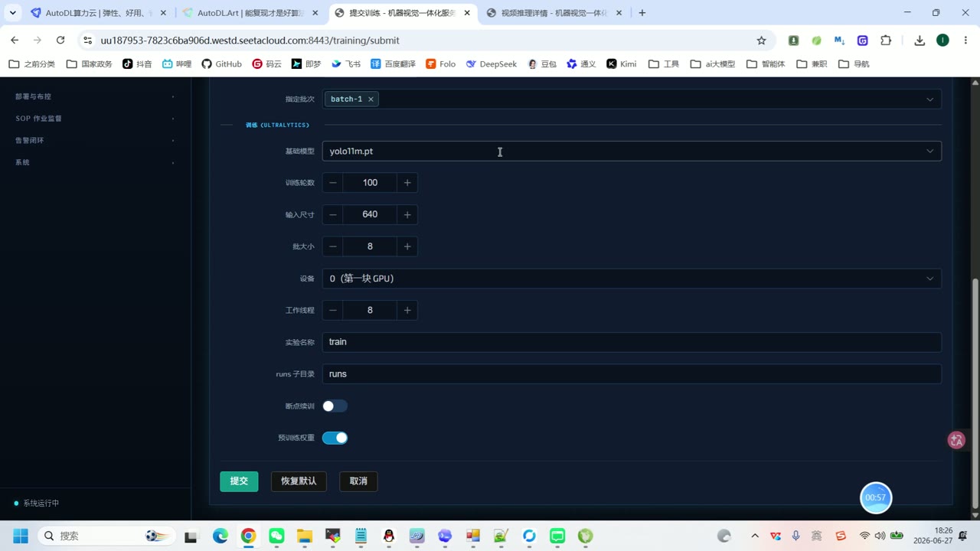Switch to the AutoDL.Art browser tab

[x=250, y=13]
